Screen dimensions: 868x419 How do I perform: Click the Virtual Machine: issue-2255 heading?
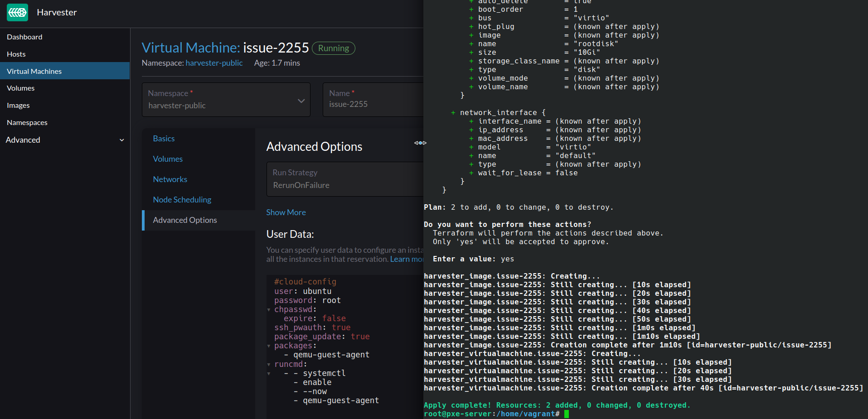click(x=225, y=48)
